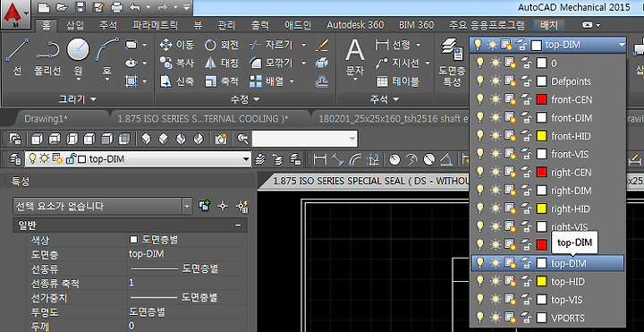Select the right-DIM layer entry

547,191
